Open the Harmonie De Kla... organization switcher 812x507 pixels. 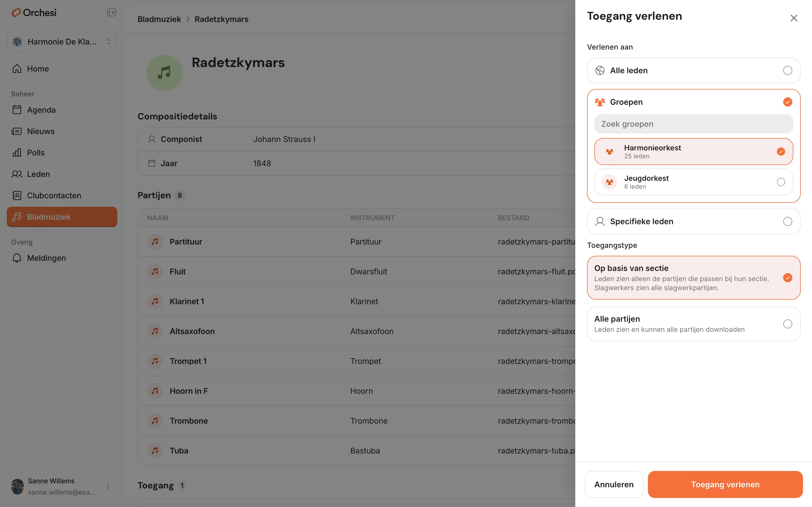(x=62, y=42)
